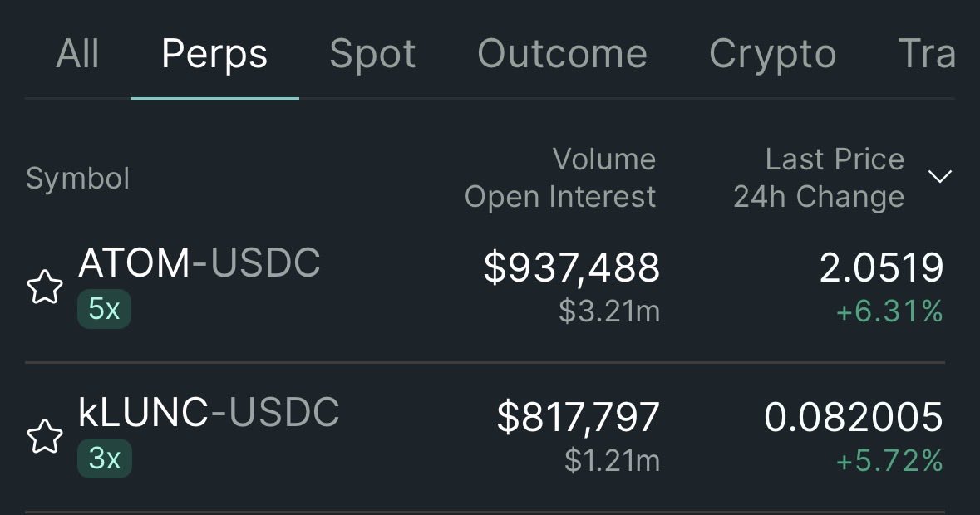Tap the 3x leverage badge on kLUNC
Screen dimensions: 980x515
105,459
